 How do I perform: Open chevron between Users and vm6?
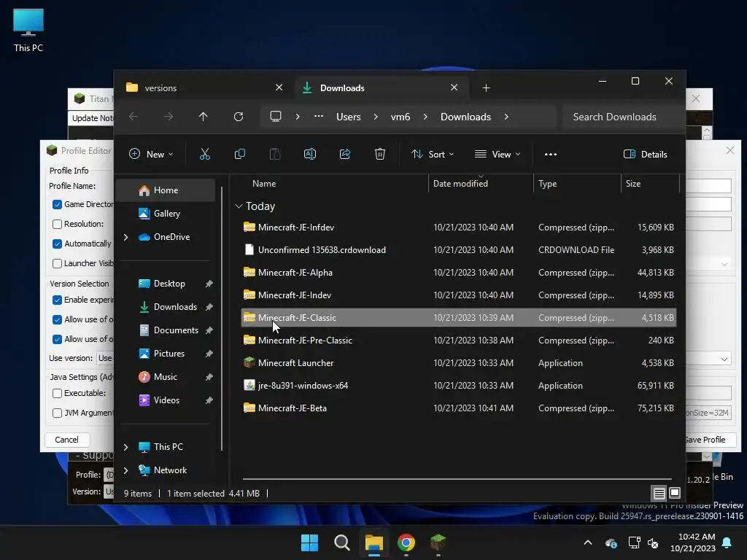376,117
